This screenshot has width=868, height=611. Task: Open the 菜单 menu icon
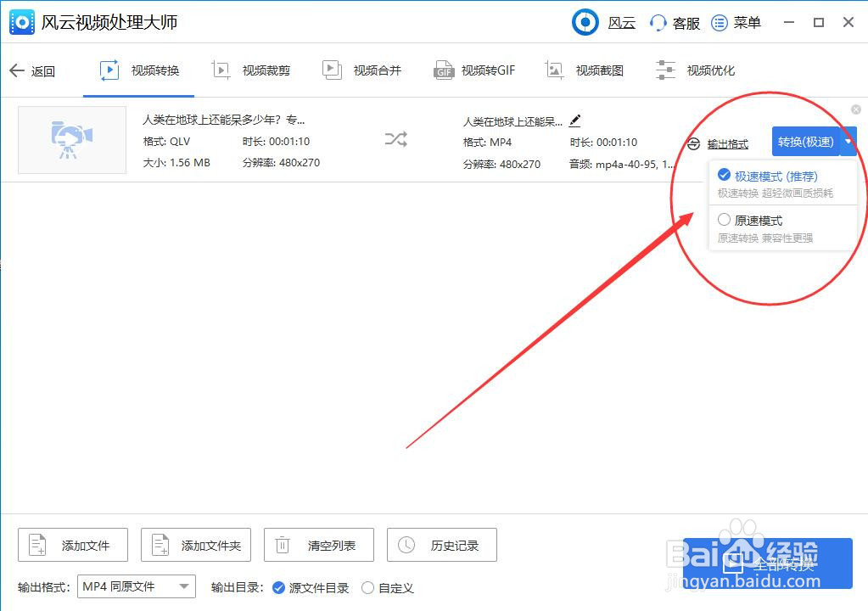pos(719,23)
